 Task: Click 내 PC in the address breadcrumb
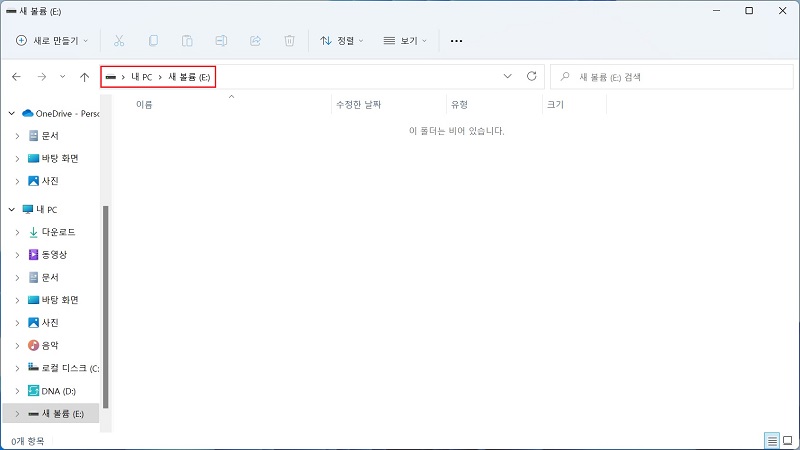pos(141,77)
